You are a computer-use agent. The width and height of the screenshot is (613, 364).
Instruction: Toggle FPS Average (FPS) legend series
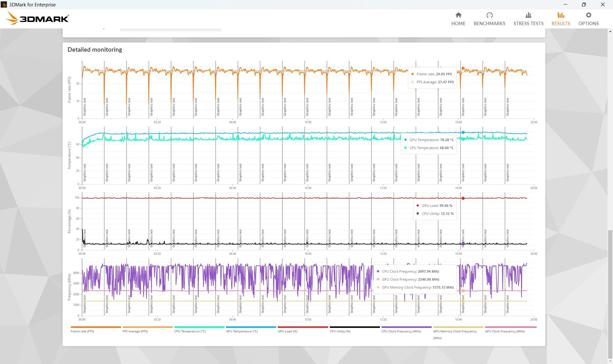click(x=135, y=331)
